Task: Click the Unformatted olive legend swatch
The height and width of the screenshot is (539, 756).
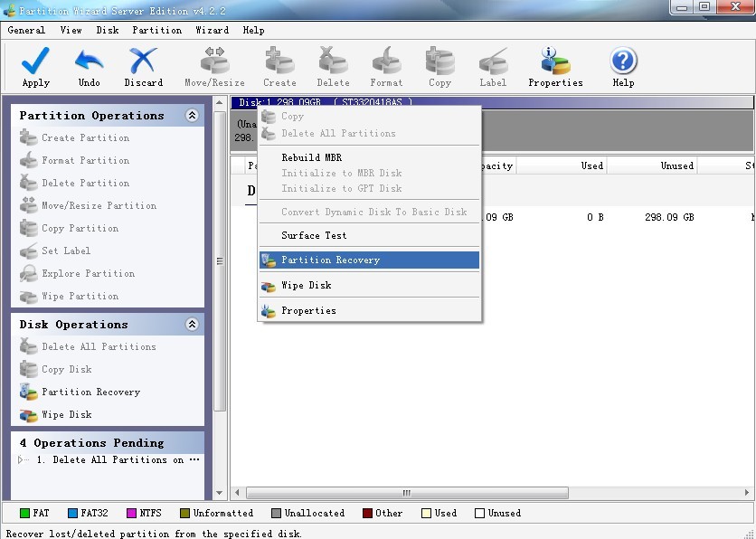Action: click(184, 513)
